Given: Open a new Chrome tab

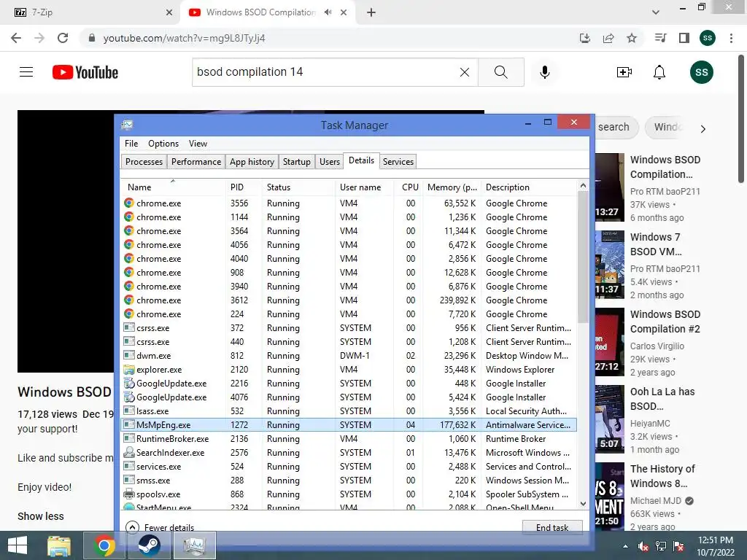Looking at the screenshot, I should 371,12.
